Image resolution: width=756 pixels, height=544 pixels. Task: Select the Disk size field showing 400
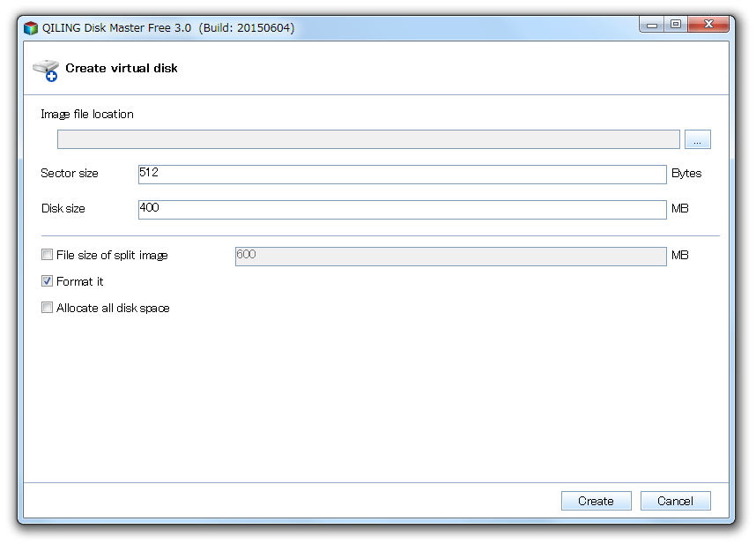tap(402, 209)
